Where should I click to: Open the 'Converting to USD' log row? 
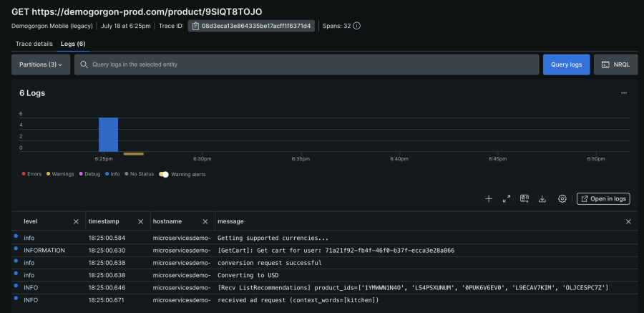point(324,275)
